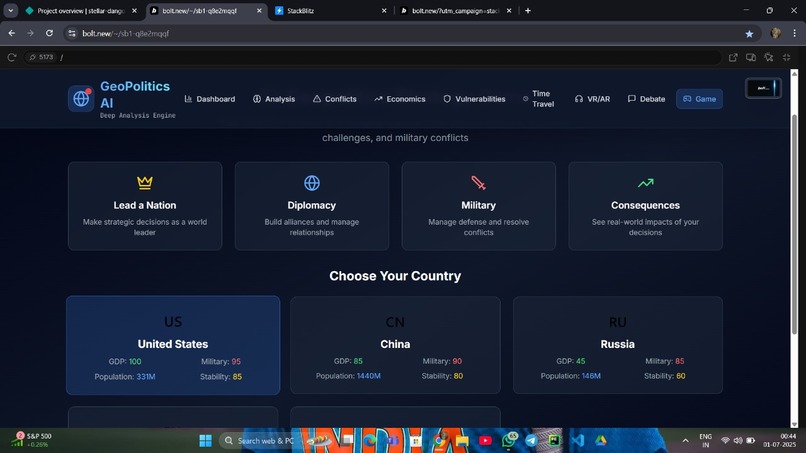Click the preview port 5173 field

(42, 57)
